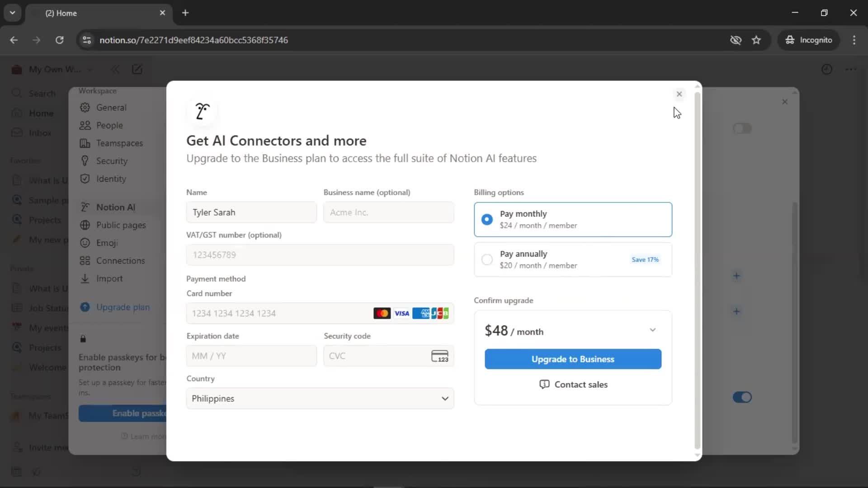Open the workspace switcher dropdown
The height and width of the screenshot is (488, 868).
52,70
